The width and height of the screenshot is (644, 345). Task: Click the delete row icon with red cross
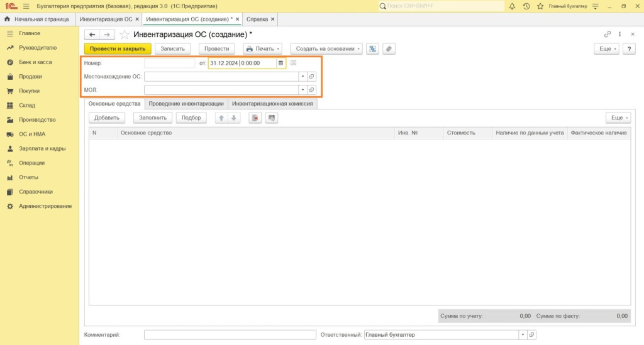coord(255,118)
